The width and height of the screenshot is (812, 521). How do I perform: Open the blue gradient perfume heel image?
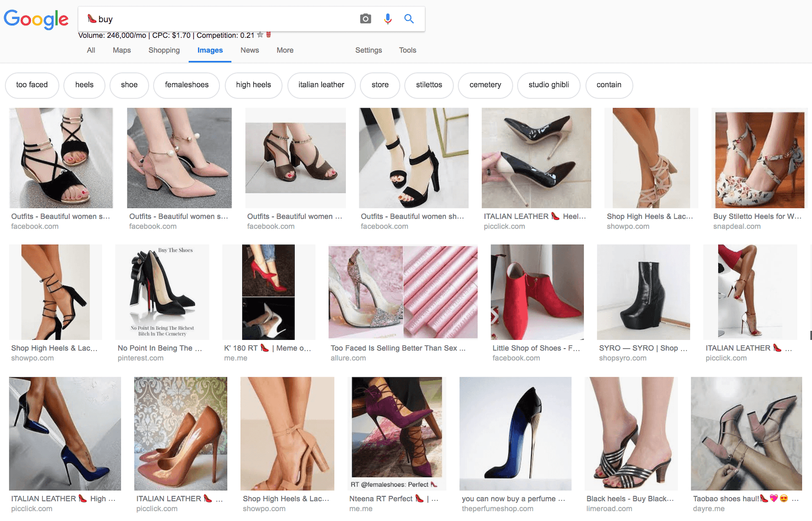click(515, 433)
